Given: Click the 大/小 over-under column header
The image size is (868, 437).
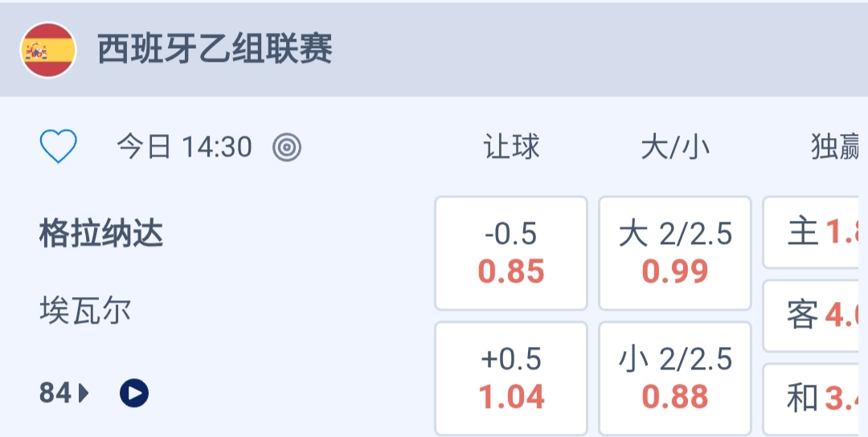Looking at the screenshot, I should [675, 148].
